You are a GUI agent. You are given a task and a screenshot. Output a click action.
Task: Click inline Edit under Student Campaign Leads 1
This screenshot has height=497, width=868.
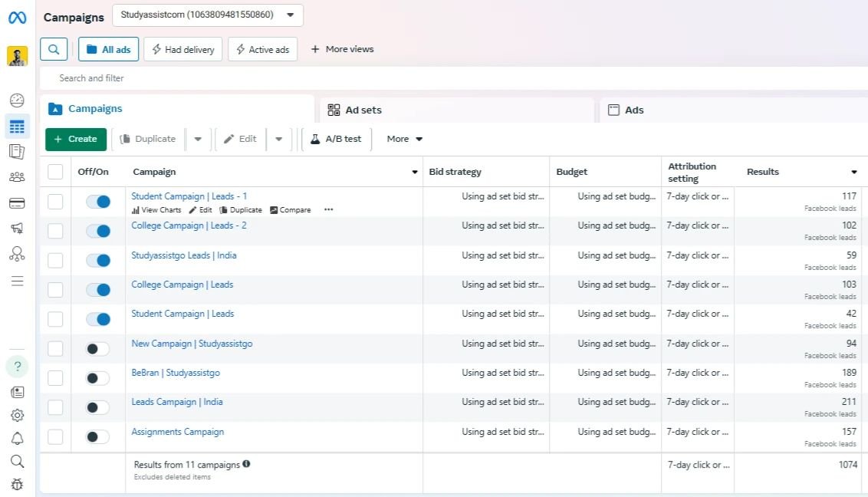200,209
